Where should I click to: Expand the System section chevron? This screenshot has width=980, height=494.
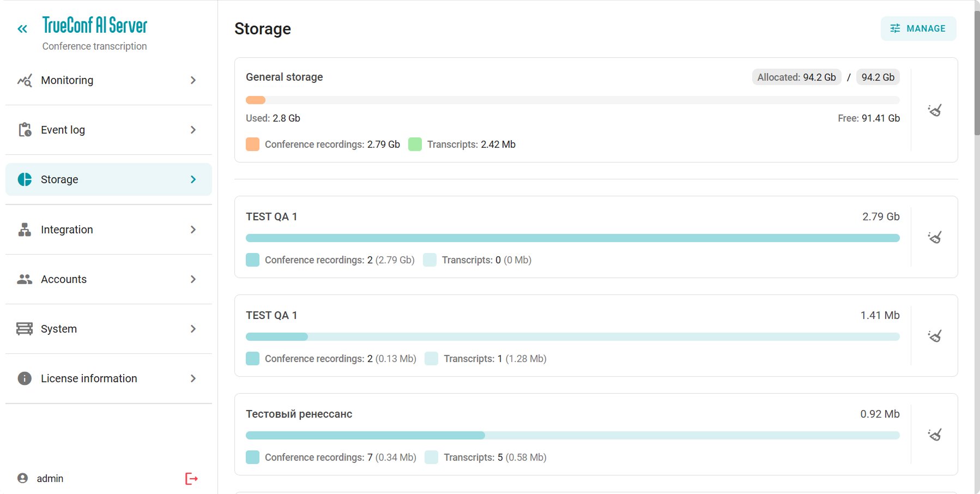pyautogui.click(x=193, y=329)
